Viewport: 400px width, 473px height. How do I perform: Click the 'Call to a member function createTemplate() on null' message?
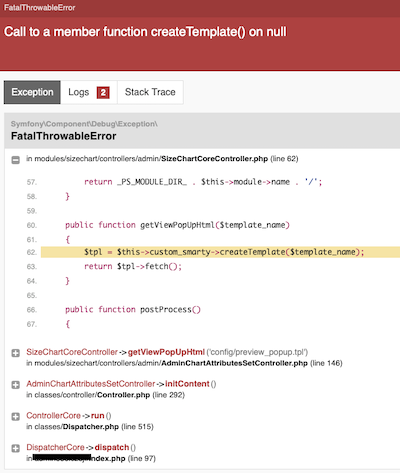tap(145, 32)
